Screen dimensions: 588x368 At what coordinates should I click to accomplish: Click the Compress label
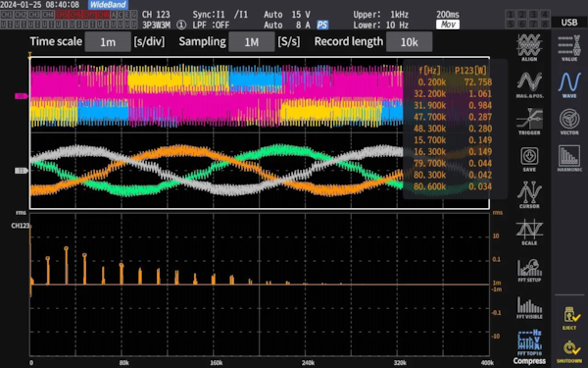[529, 361]
